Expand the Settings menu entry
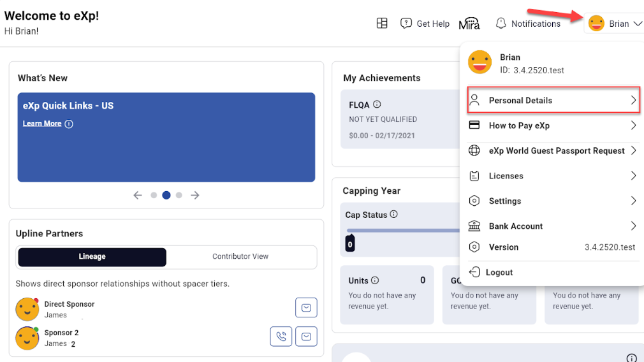This screenshot has height=362, width=644. coord(553,201)
